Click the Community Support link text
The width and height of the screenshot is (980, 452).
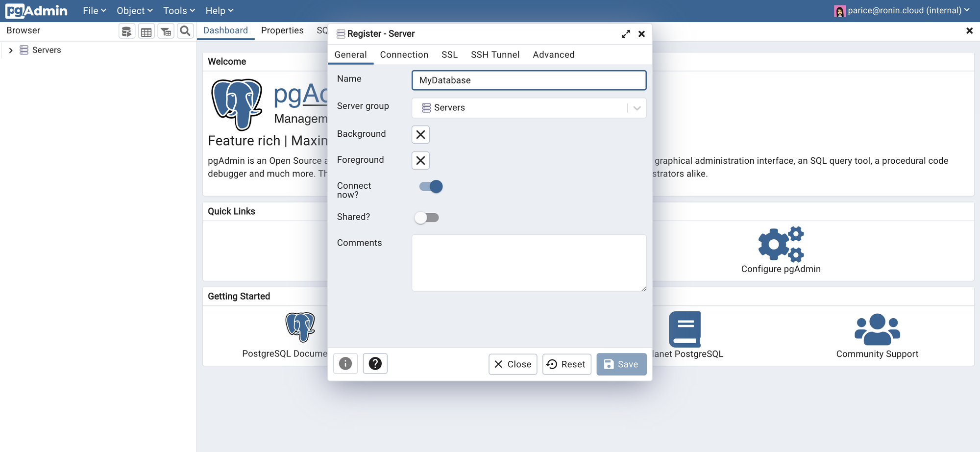coord(877,354)
